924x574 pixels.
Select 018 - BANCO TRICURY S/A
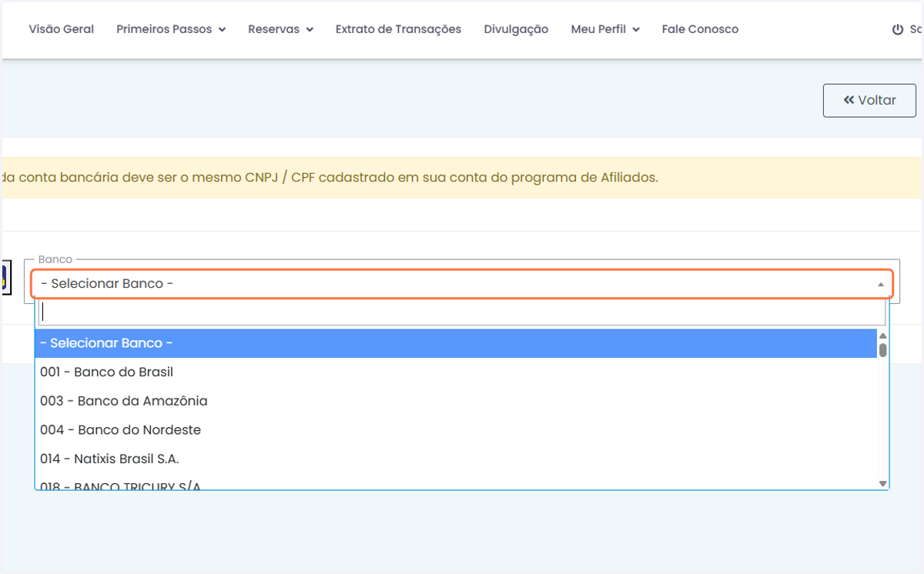(456, 483)
